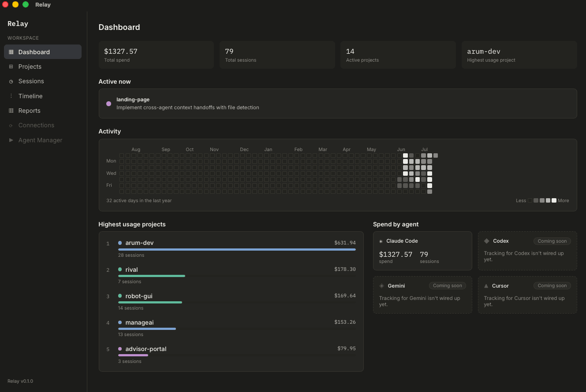Click the Projects icon in sidebar

pos(11,67)
